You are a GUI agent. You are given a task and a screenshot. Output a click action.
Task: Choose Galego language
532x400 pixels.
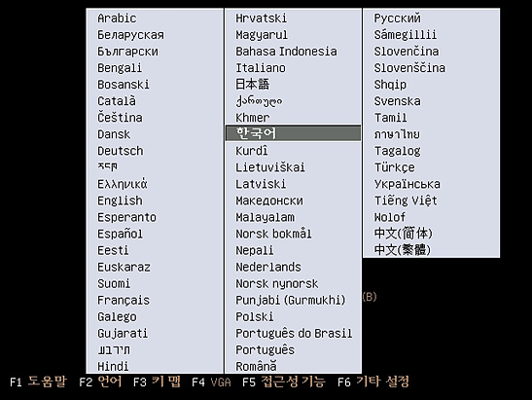[117, 317]
